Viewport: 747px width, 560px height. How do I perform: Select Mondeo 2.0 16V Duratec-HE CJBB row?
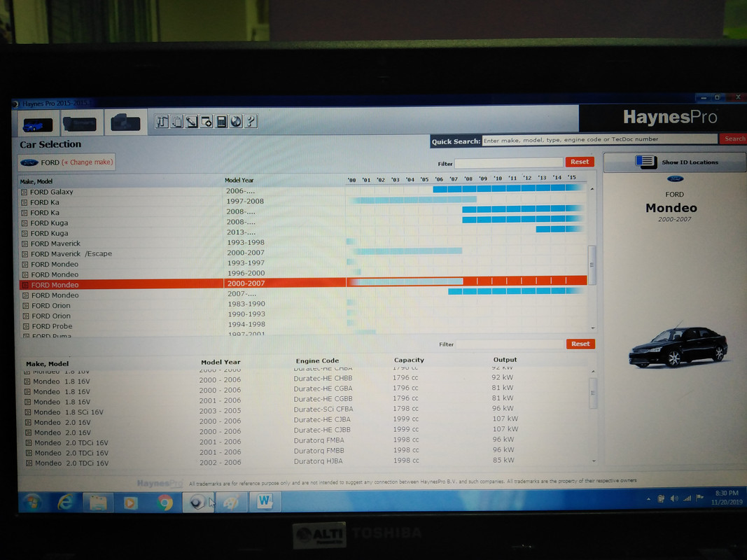[x=305, y=431]
